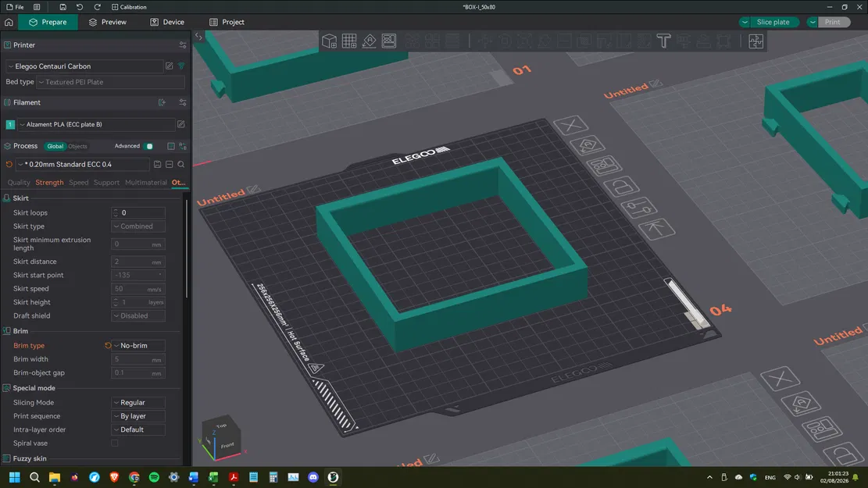Click the Arrange all objects icon
The width and height of the screenshot is (868, 488).
(x=389, y=41)
